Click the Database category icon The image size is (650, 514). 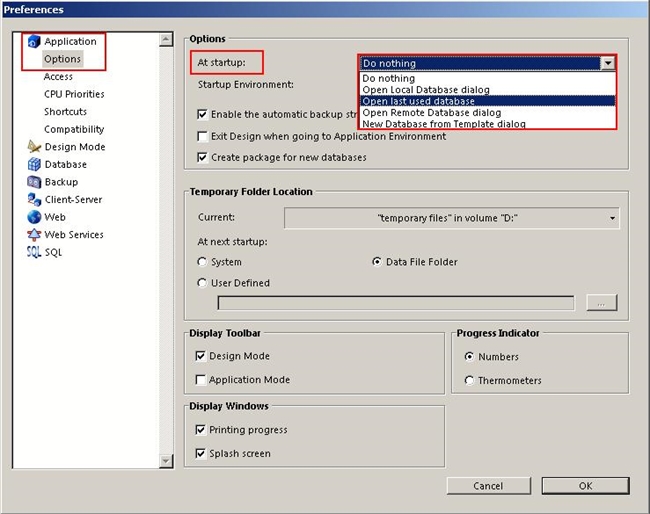[34, 165]
